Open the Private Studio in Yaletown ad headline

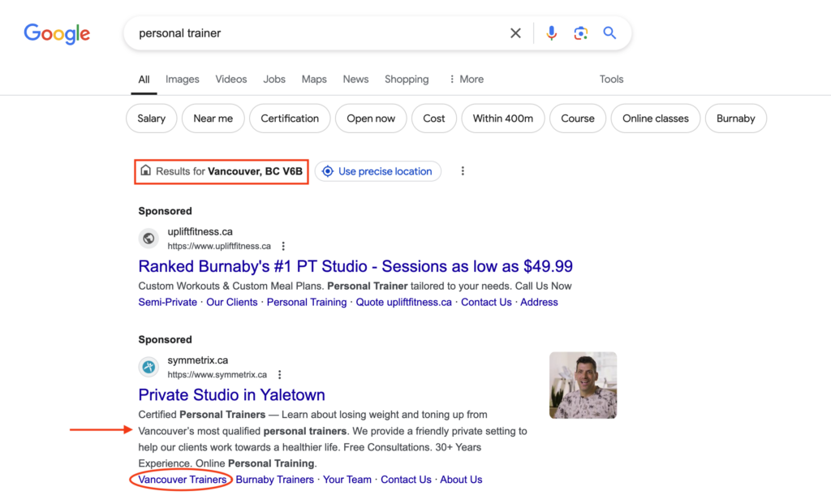(x=231, y=394)
